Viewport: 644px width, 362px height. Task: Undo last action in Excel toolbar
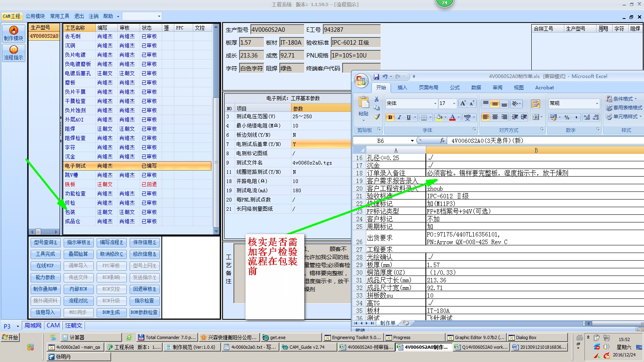click(x=385, y=76)
